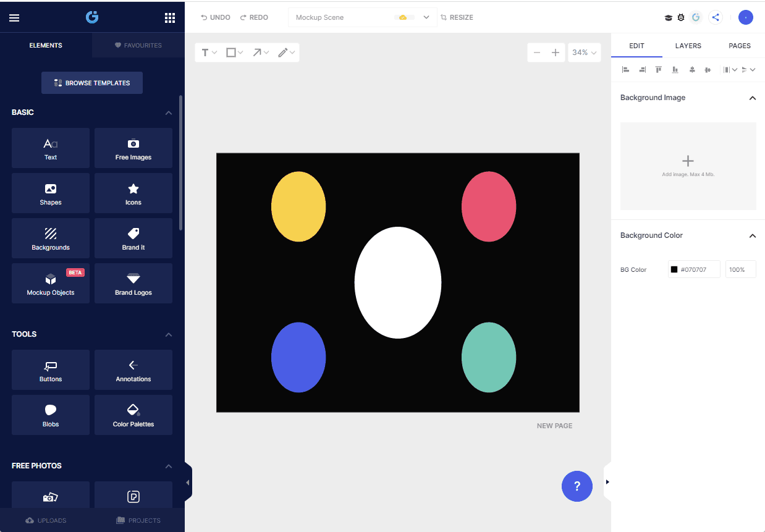Open the Blobs tool tile

(51, 415)
